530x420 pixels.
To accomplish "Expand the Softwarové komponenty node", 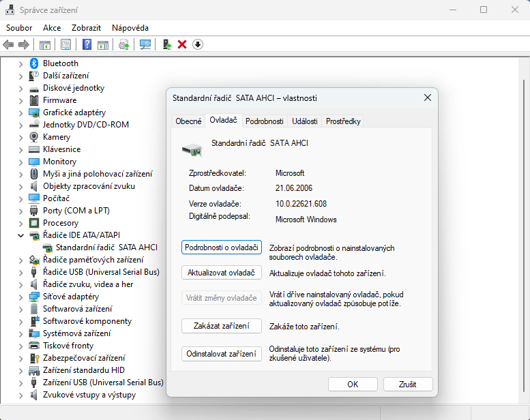I will 20,322.
